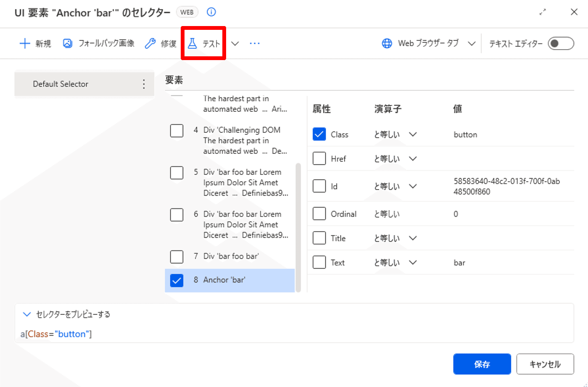Click the elements list scrollbar
588x387 pixels.
click(x=298, y=227)
